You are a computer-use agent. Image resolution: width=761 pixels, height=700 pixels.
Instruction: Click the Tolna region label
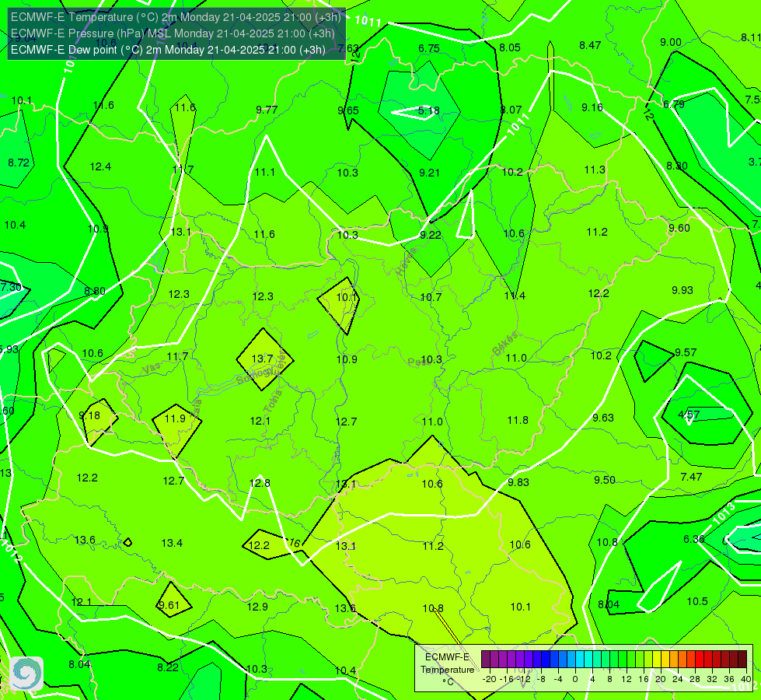(273, 401)
